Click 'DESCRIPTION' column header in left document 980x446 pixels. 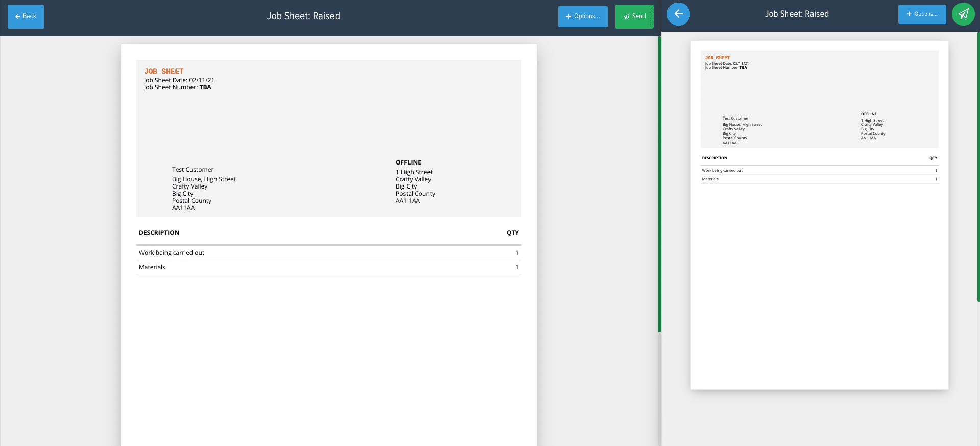[159, 233]
